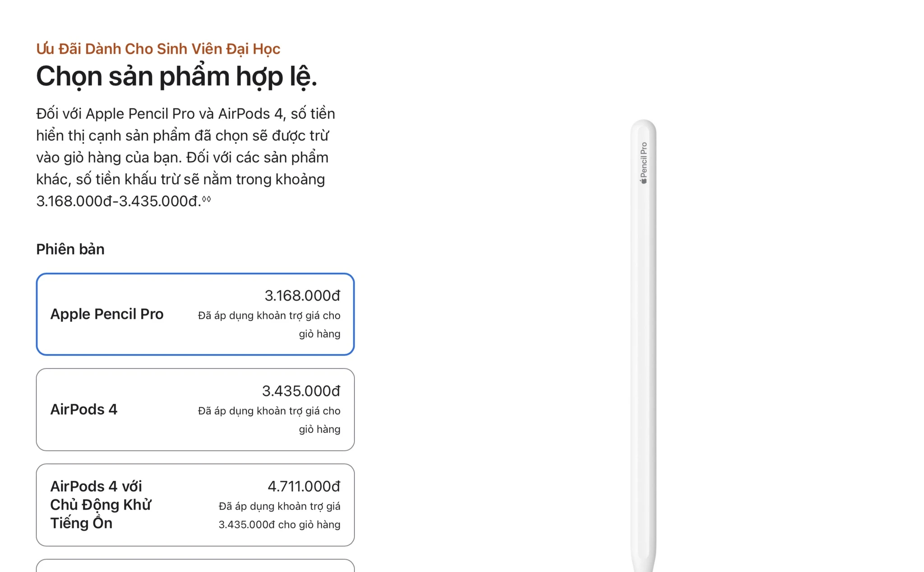Choose the AirPods 4 option
Image resolution: width=924 pixels, height=572 pixels.
195,410
